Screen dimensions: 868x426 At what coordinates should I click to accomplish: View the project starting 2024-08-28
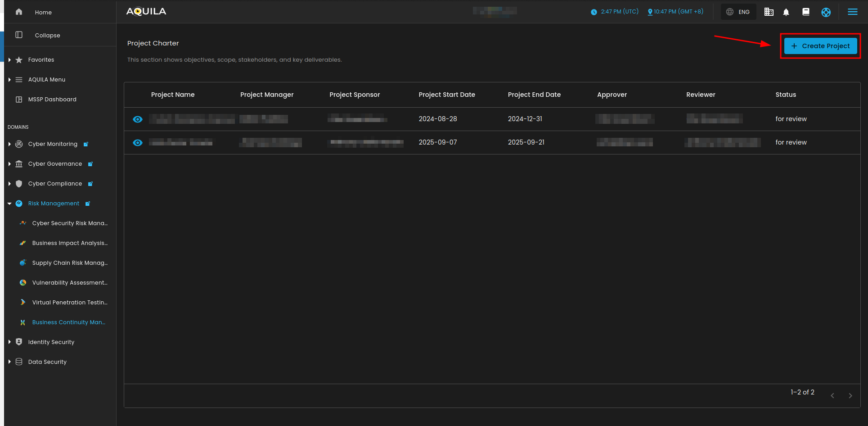[x=138, y=119]
